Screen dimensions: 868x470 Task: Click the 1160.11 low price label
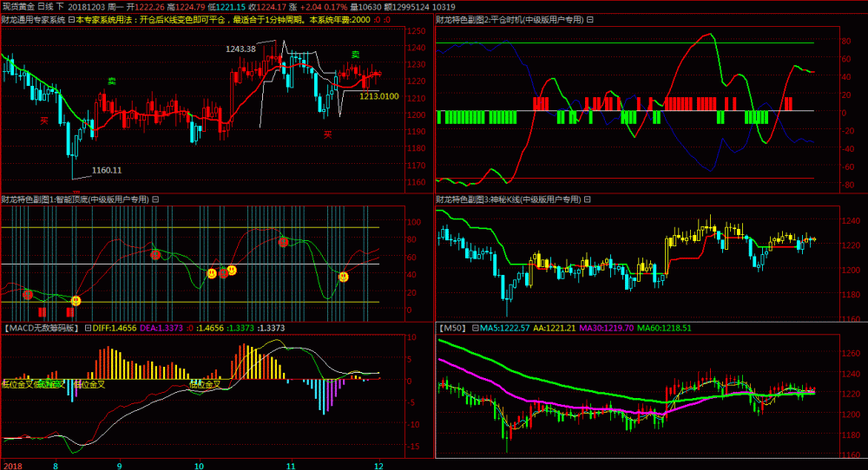tap(107, 170)
